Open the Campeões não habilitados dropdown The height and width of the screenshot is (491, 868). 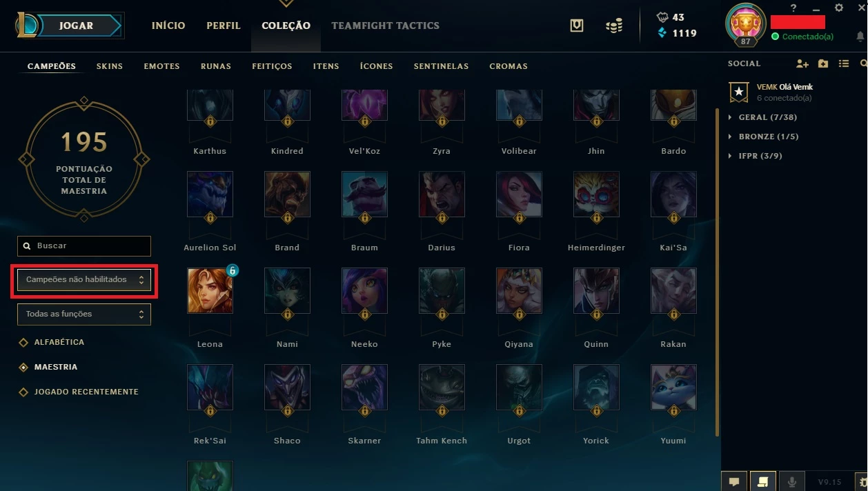[84, 280]
